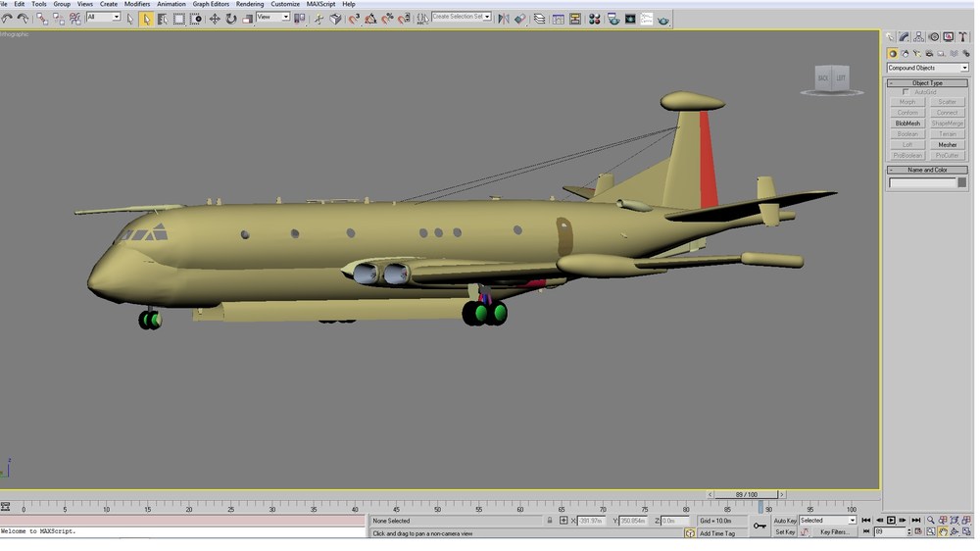Activate the Rotate tool in the toolbar
This screenshot has height=551, width=980.
[231, 19]
